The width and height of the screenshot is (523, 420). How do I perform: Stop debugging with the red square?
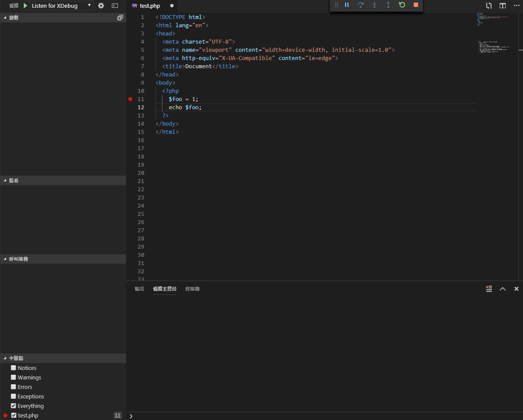tap(416, 5)
